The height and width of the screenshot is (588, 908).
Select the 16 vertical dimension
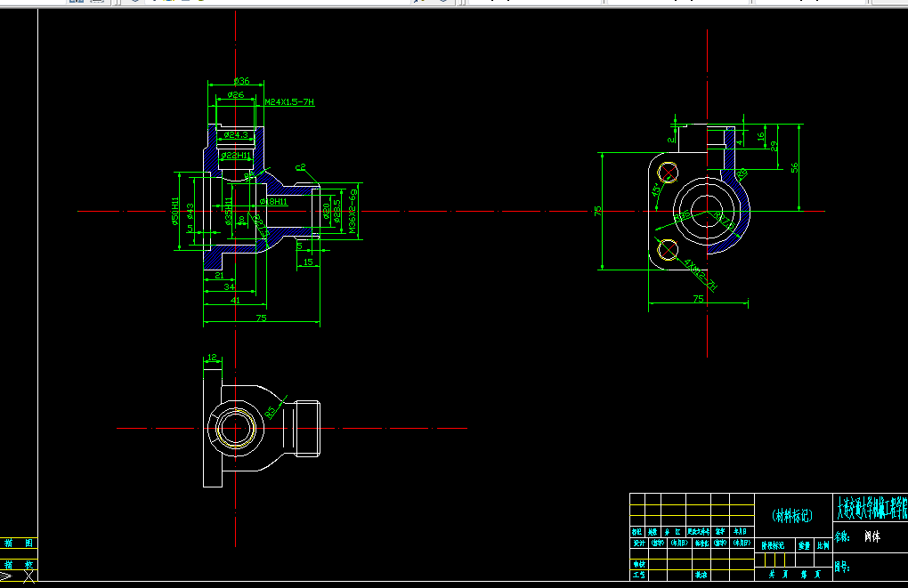pos(761,137)
